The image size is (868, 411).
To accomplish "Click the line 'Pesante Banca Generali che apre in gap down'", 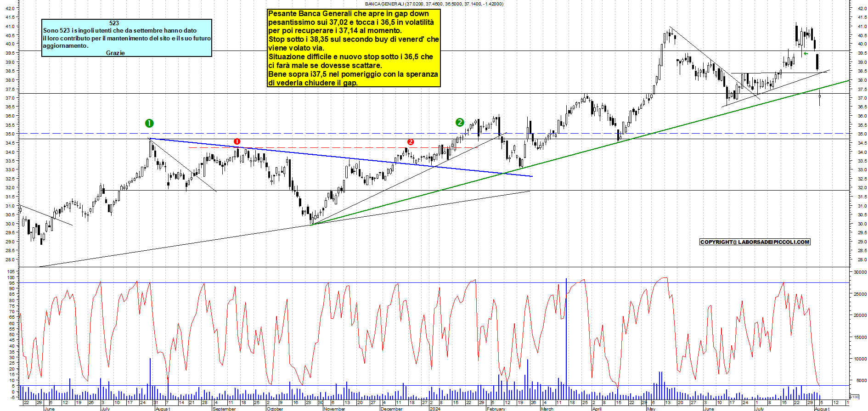I will click(349, 13).
